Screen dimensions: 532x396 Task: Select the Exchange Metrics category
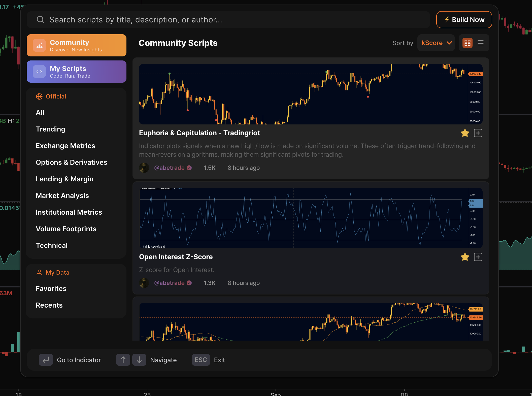coord(65,146)
